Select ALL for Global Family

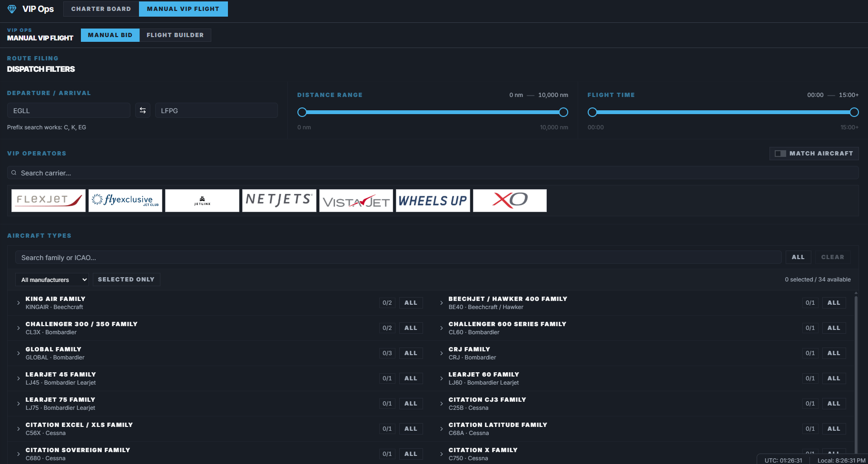(411, 353)
